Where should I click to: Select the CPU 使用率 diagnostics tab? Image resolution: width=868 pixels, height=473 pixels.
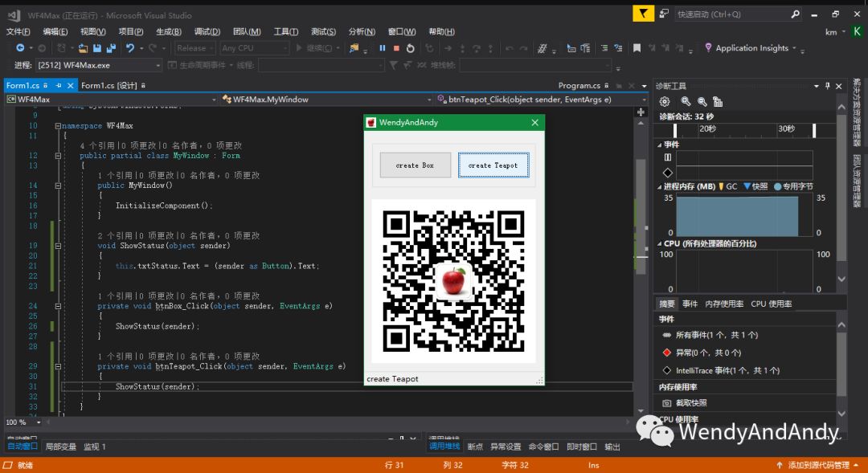click(771, 304)
